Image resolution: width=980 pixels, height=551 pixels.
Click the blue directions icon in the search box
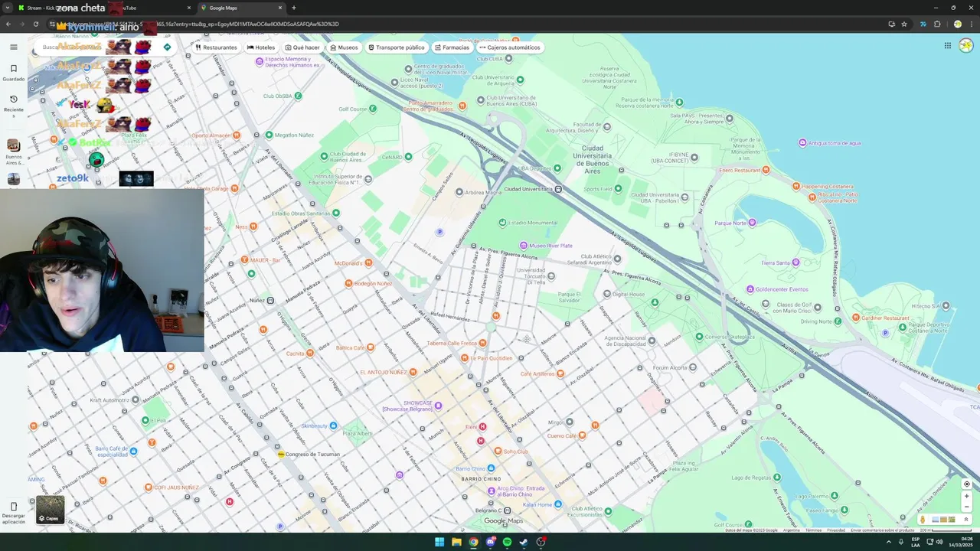[x=167, y=47]
